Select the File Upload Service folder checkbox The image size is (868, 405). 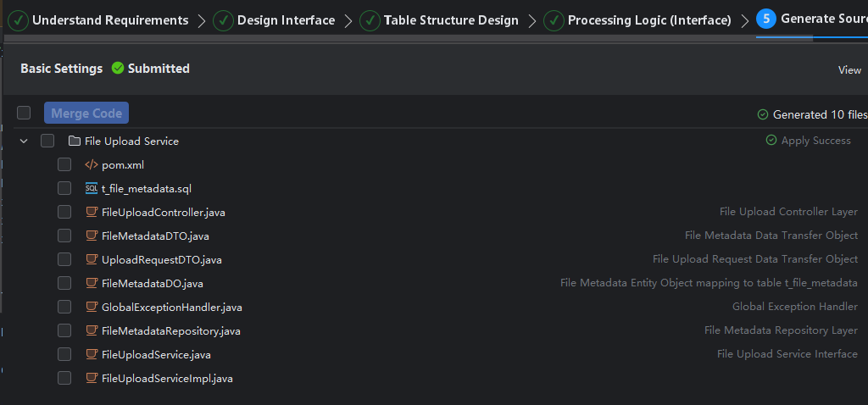47,141
